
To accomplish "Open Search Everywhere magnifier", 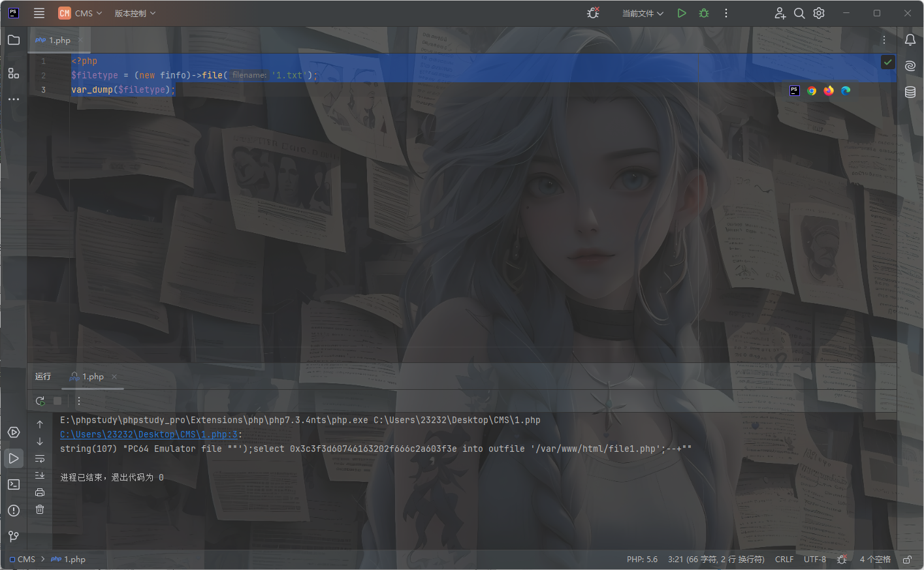I will point(799,13).
